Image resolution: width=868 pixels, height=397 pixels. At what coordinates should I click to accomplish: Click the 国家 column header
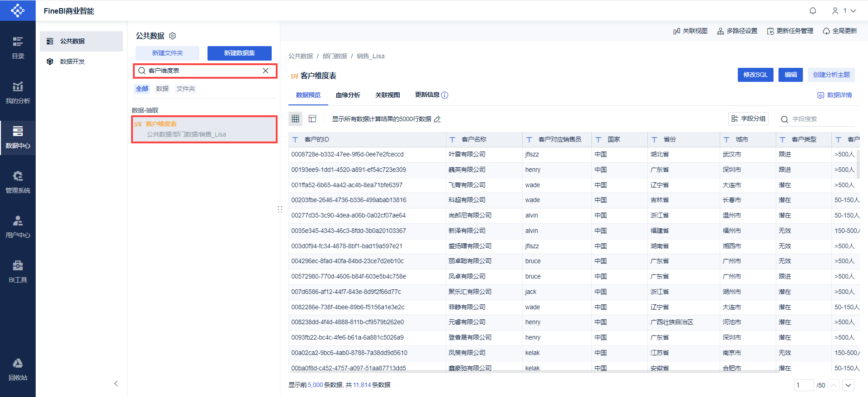click(620, 140)
